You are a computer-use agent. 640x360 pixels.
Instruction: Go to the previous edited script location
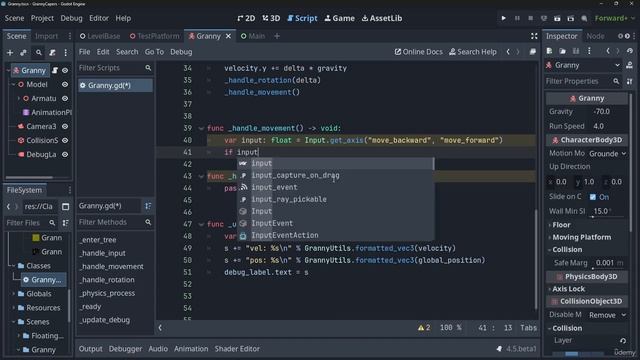(x=508, y=52)
